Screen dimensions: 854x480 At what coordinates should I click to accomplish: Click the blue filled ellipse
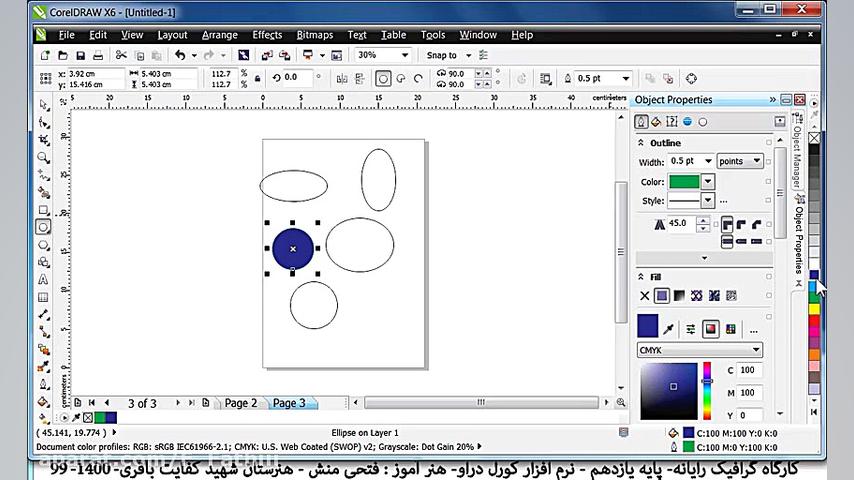coord(293,249)
